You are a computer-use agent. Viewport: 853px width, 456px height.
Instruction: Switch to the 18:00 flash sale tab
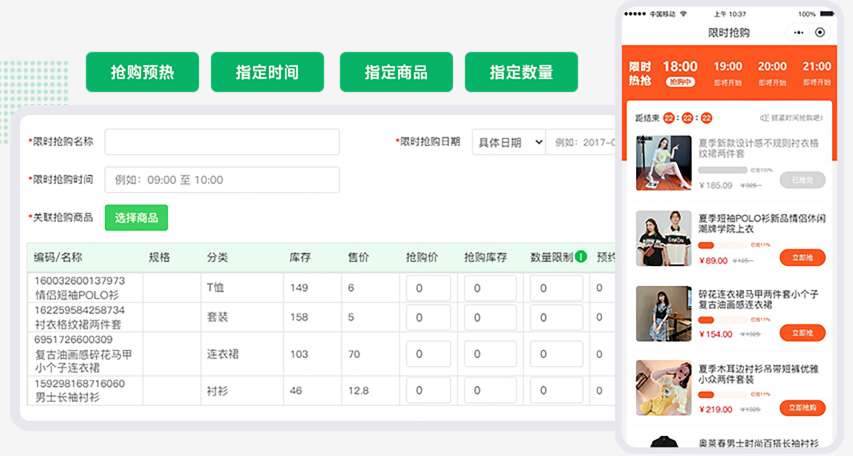(x=680, y=72)
